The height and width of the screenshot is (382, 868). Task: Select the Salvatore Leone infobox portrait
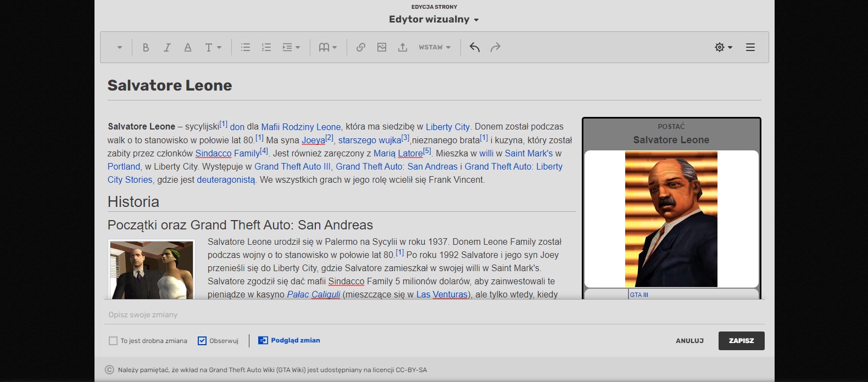[x=671, y=219]
